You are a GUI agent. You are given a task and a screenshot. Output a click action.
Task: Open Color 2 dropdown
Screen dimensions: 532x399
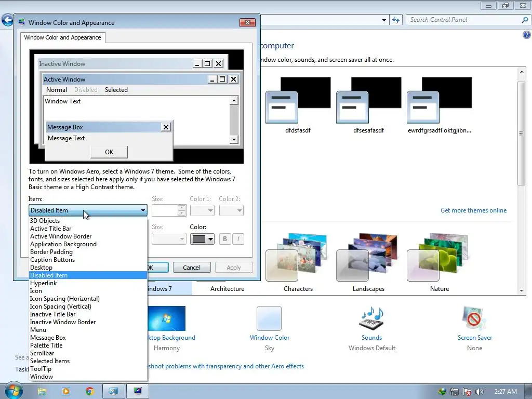point(231,210)
